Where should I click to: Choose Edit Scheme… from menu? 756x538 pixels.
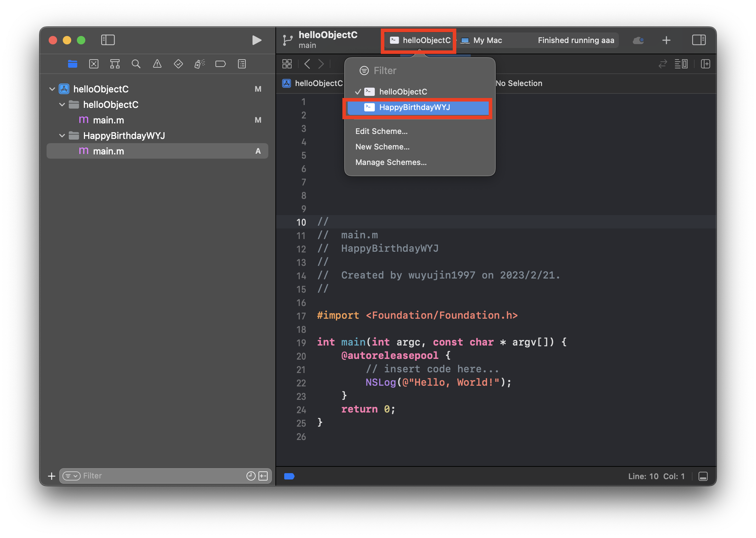click(381, 131)
